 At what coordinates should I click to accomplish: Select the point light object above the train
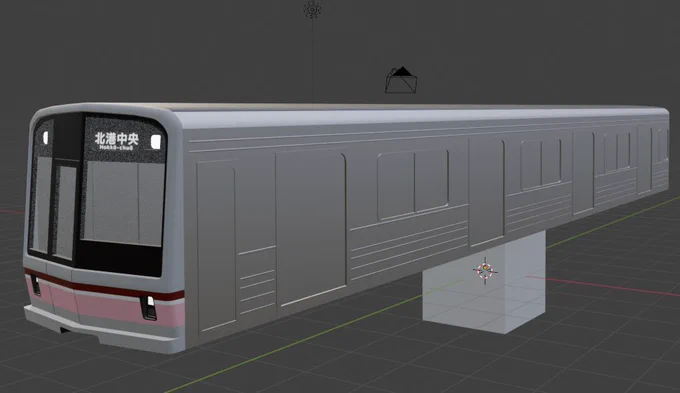coord(312,10)
